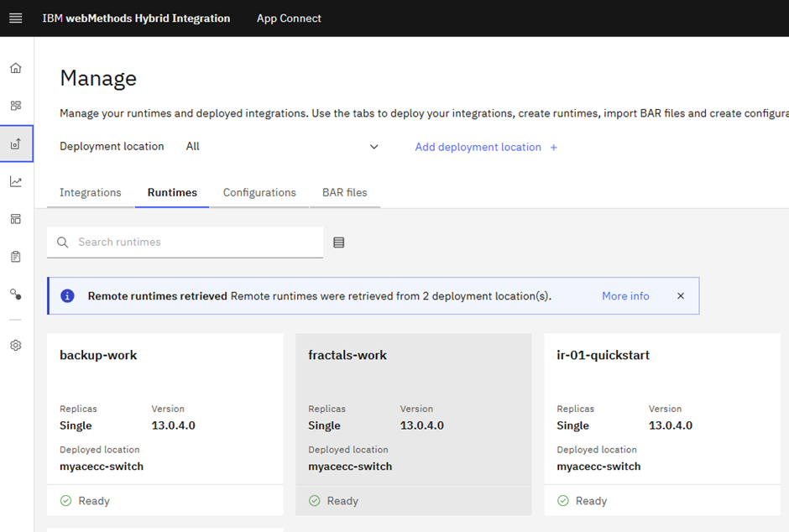789x532 pixels.
Task: Click Ready checkmark icon on ir-01-quickstart card
Action: click(x=563, y=501)
